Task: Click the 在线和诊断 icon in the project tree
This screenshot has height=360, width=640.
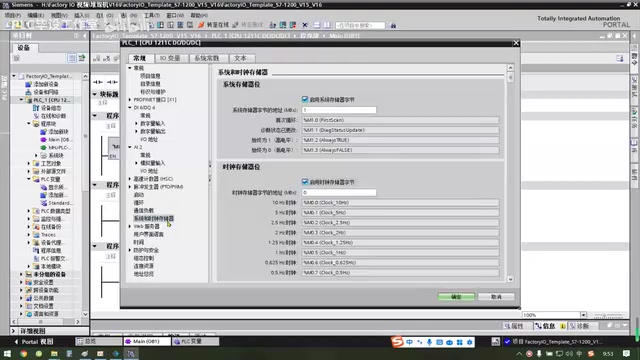Action: [x=36, y=116]
